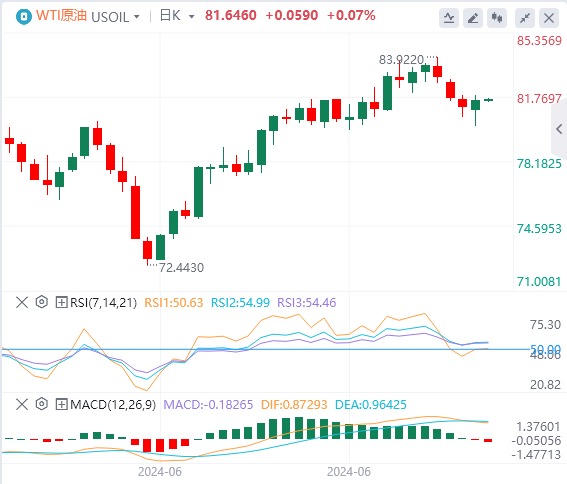The height and width of the screenshot is (484, 567).
Task: Expand side panel with left chevron
Action: pyautogui.click(x=559, y=129)
